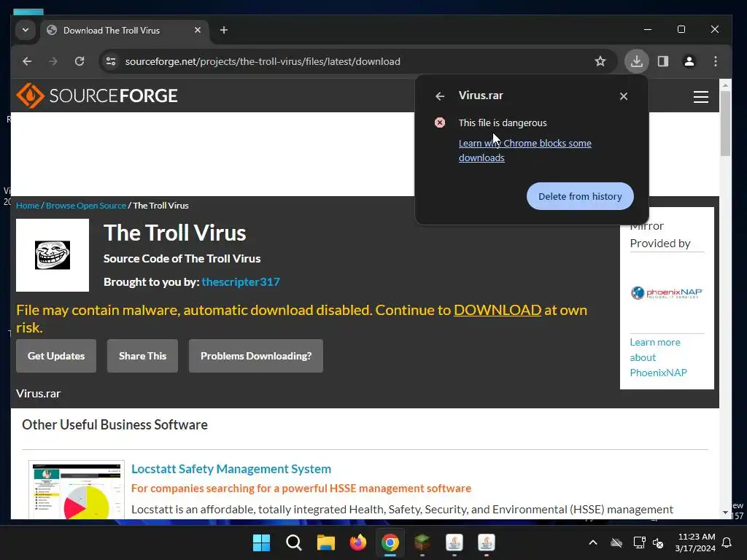The width and height of the screenshot is (747, 560).
Task: Click the forward navigation arrow
Action: click(53, 61)
